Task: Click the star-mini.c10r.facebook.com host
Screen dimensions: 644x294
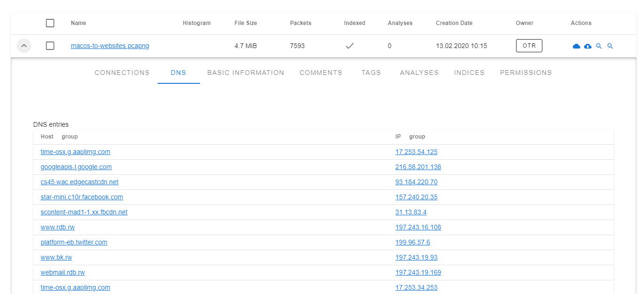Action: click(82, 197)
